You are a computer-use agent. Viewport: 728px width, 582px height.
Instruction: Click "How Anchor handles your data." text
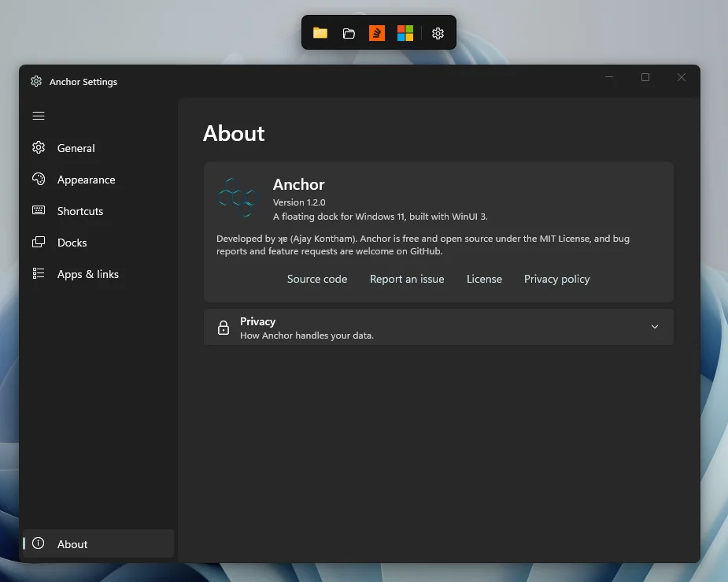click(x=307, y=335)
